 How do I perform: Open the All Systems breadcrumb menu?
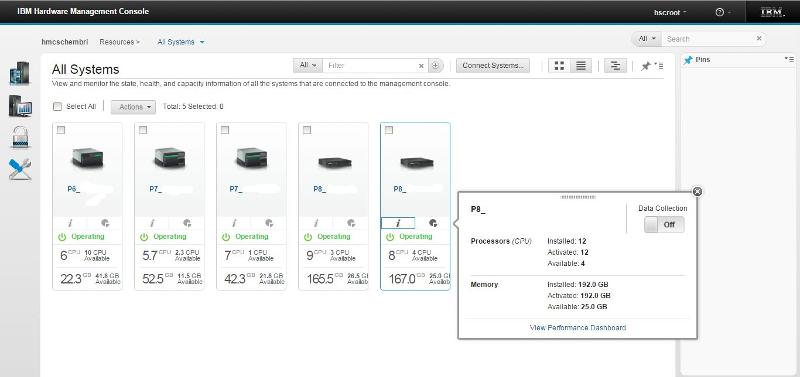pyautogui.click(x=181, y=42)
